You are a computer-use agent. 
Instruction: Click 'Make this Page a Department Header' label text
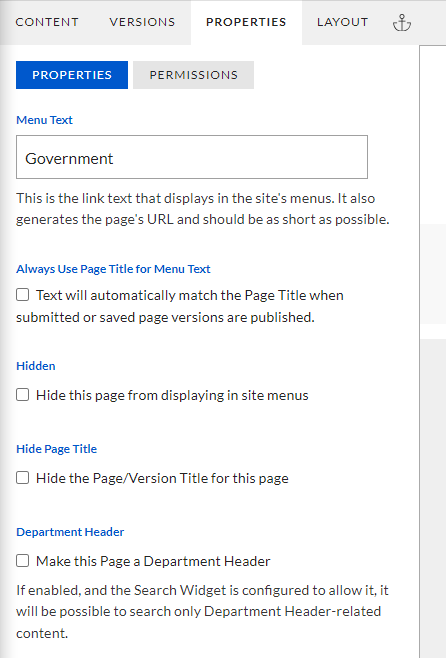click(x=153, y=561)
